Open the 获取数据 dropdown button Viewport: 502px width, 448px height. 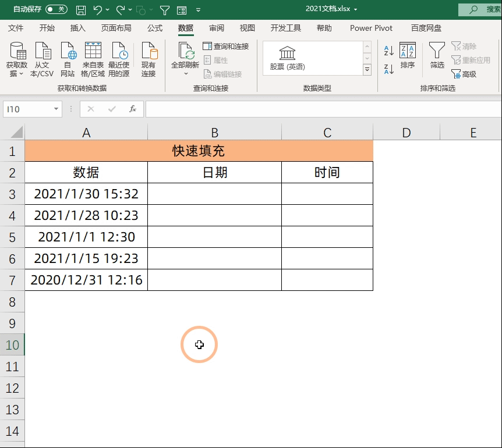point(17,59)
